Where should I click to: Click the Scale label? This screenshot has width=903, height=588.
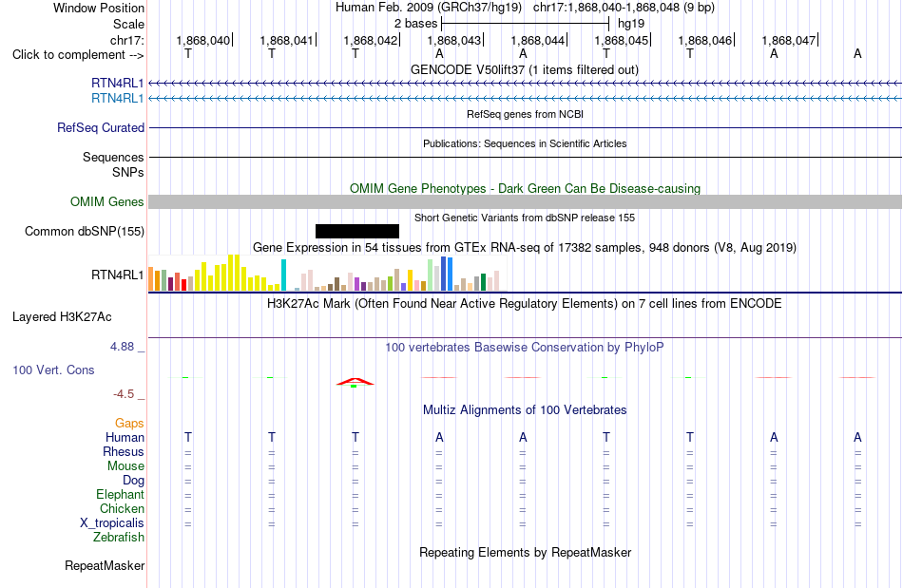pyautogui.click(x=129, y=24)
